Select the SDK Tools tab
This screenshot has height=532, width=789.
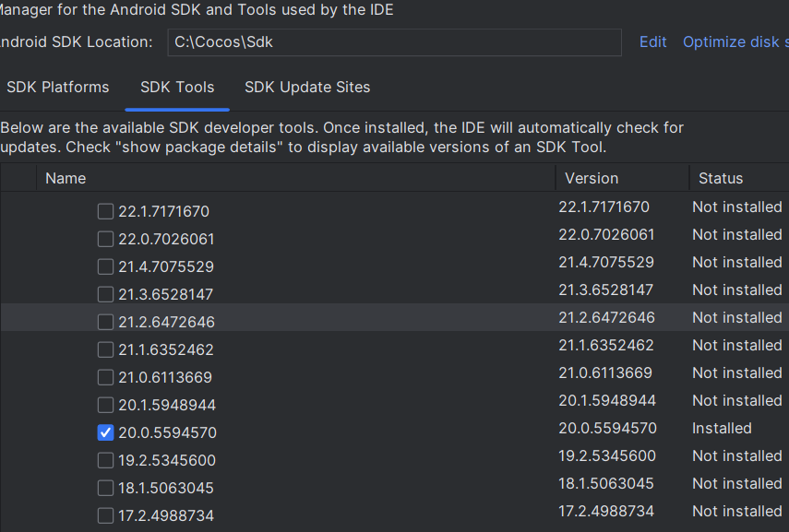tap(177, 88)
